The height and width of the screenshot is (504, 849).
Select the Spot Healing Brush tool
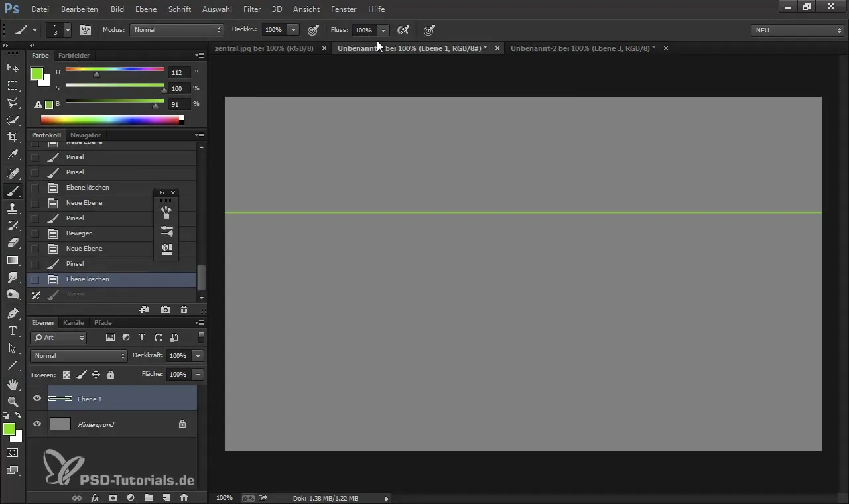tap(13, 174)
